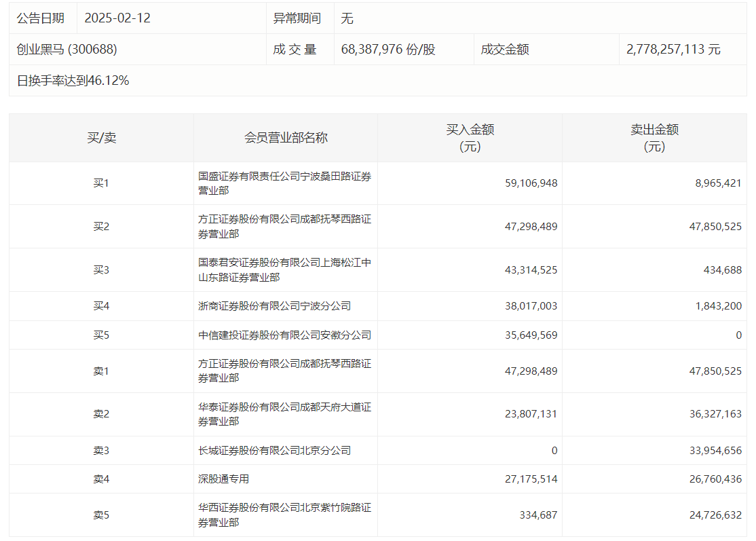Screen dimensions: 756x541
Task: Click 长城证券股份有限公司北京分公司 name
Action: pos(274,451)
